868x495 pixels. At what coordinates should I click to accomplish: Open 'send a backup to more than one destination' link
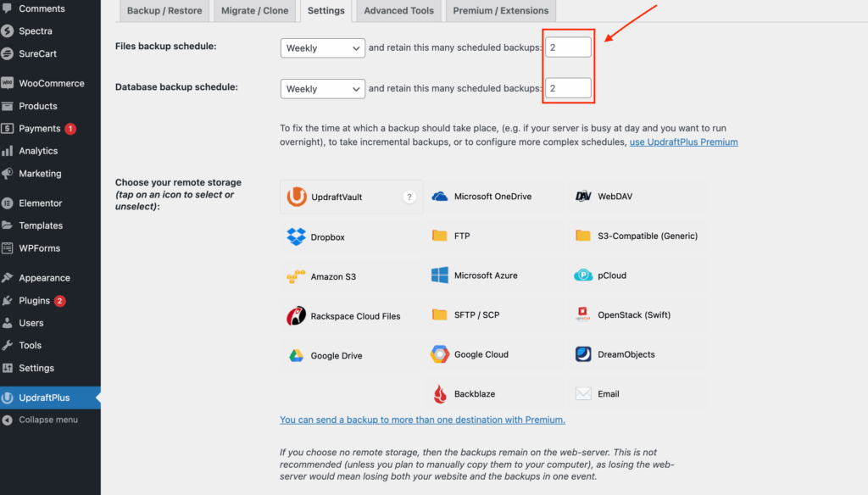coord(422,420)
